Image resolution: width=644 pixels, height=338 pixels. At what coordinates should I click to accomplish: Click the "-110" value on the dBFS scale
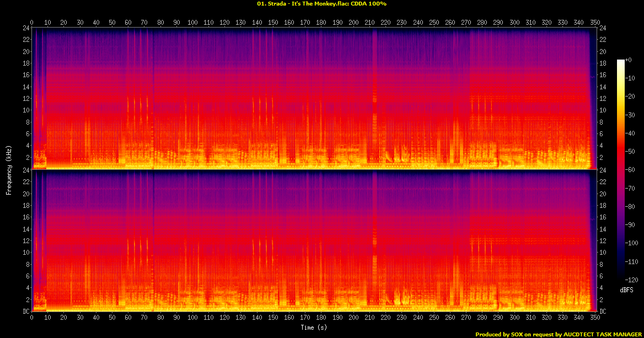(x=632, y=261)
